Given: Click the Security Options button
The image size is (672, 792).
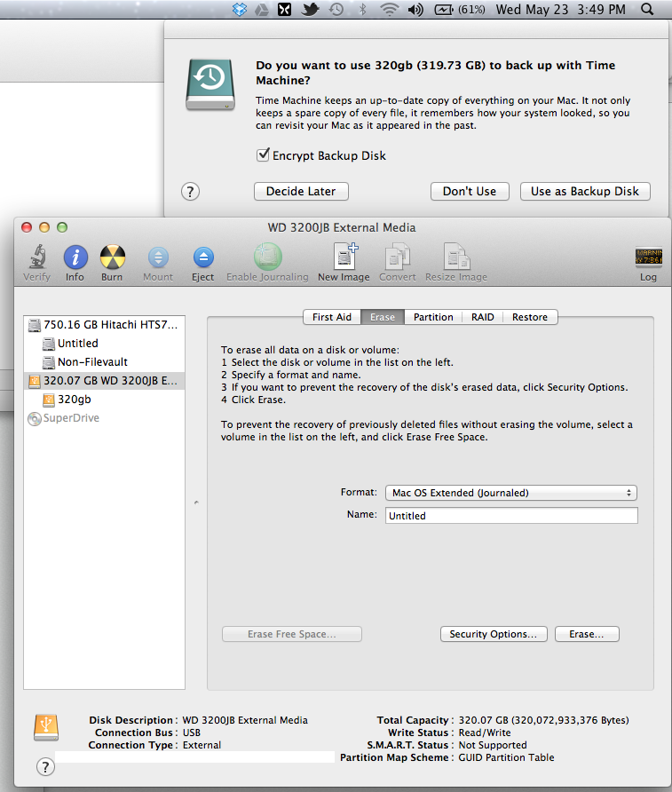Looking at the screenshot, I should tap(494, 634).
